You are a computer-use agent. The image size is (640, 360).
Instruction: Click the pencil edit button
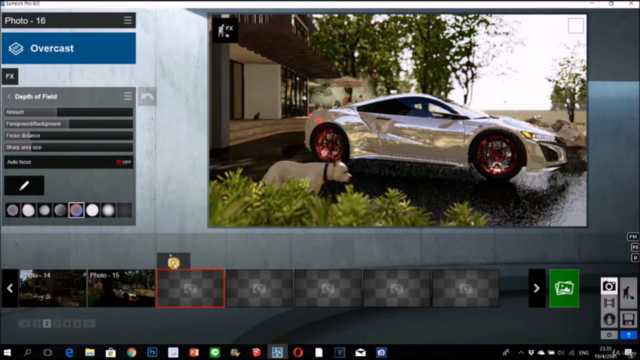(24, 186)
